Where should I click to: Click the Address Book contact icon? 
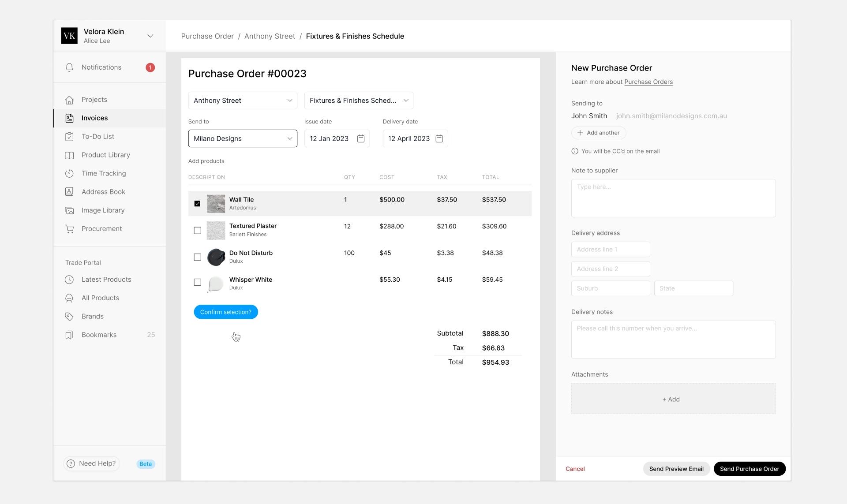click(69, 192)
